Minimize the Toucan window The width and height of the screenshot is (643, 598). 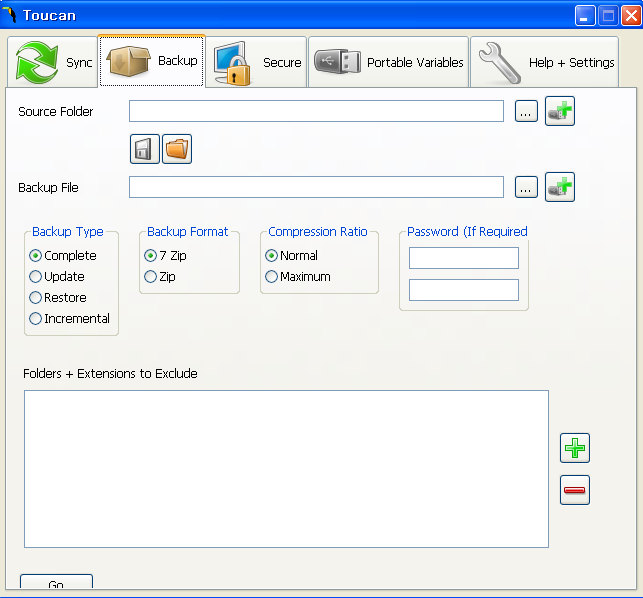pos(585,16)
